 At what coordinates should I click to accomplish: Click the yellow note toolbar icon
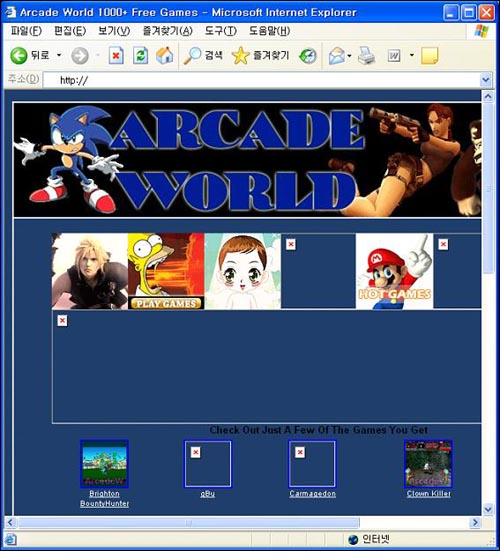click(429, 56)
